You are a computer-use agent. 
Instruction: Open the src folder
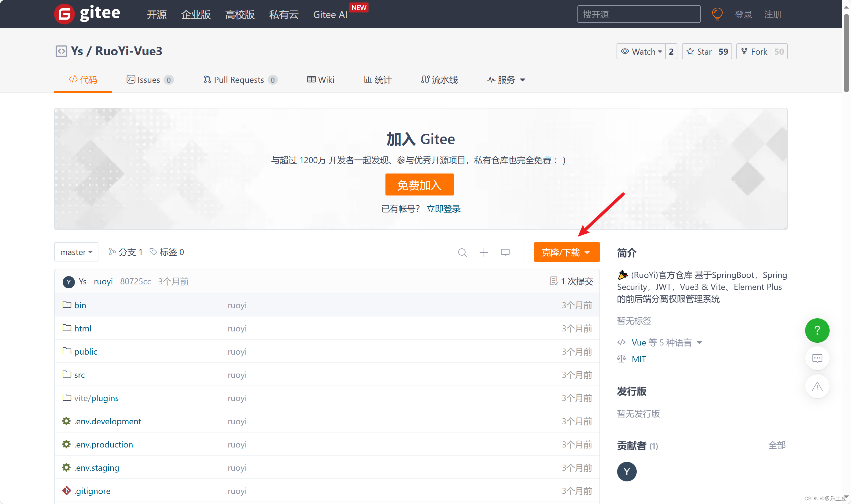tap(79, 375)
